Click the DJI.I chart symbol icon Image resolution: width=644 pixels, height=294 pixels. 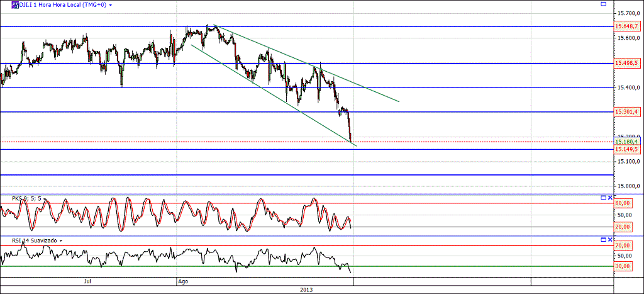tap(15, 5)
